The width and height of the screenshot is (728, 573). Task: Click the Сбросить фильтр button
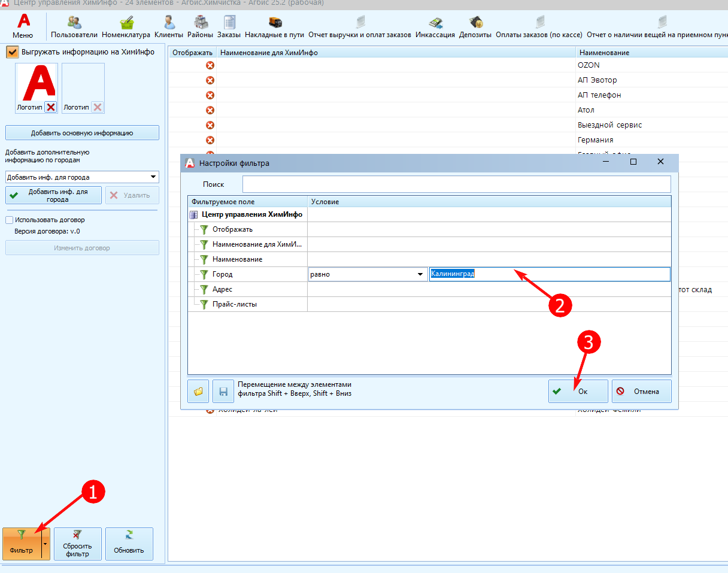(x=78, y=544)
